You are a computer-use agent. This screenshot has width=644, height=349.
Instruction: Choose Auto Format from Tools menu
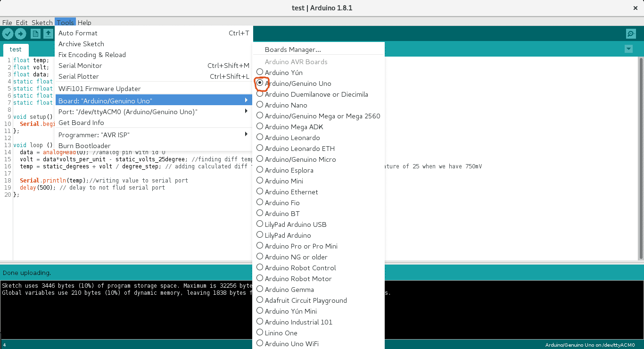(78, 33)
